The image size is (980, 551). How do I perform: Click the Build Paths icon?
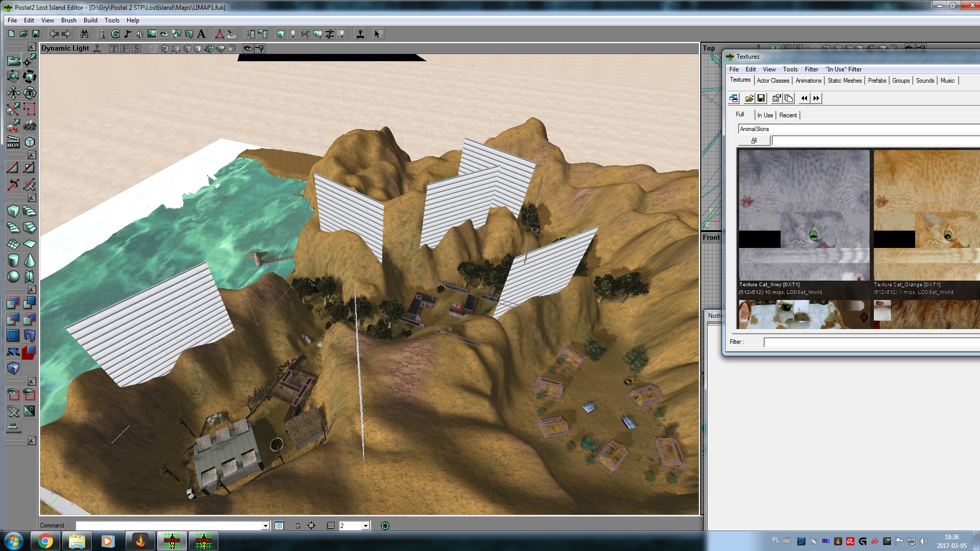pos(305,34)
